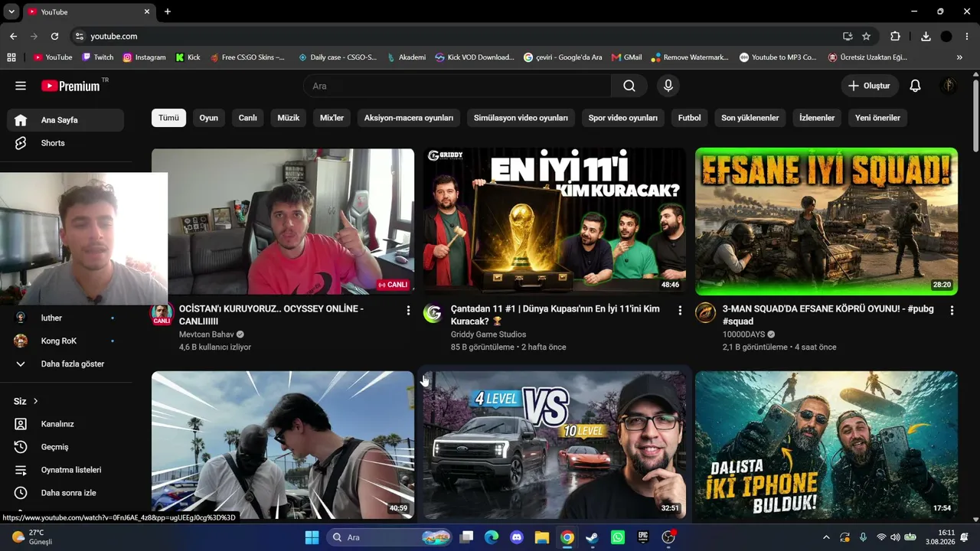Open options for OCİSTAN'ı KURUYORUZ video
The image size is (980, 551).
click(408, 311)
